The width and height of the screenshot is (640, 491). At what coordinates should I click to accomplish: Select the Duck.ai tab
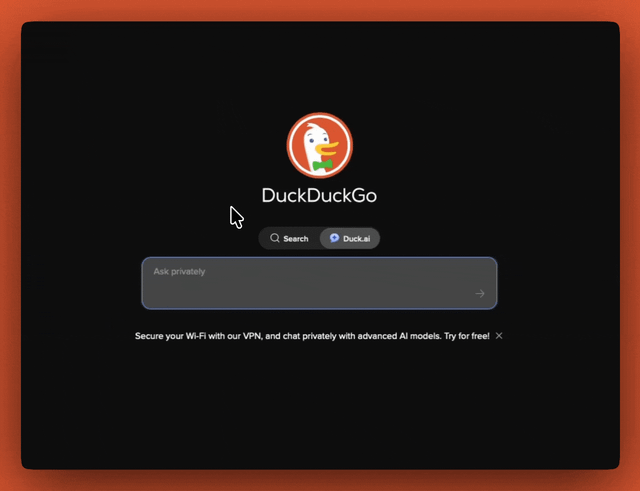pos(350,239)
